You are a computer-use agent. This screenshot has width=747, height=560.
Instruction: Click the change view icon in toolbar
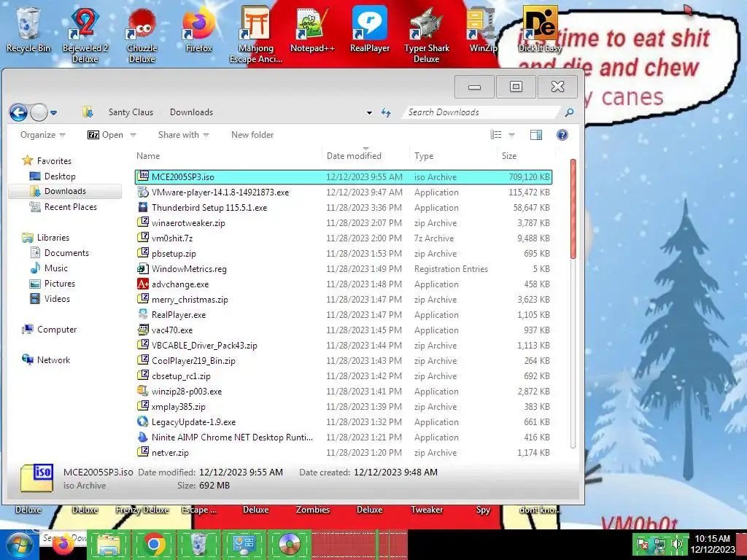tap(496, 135)
